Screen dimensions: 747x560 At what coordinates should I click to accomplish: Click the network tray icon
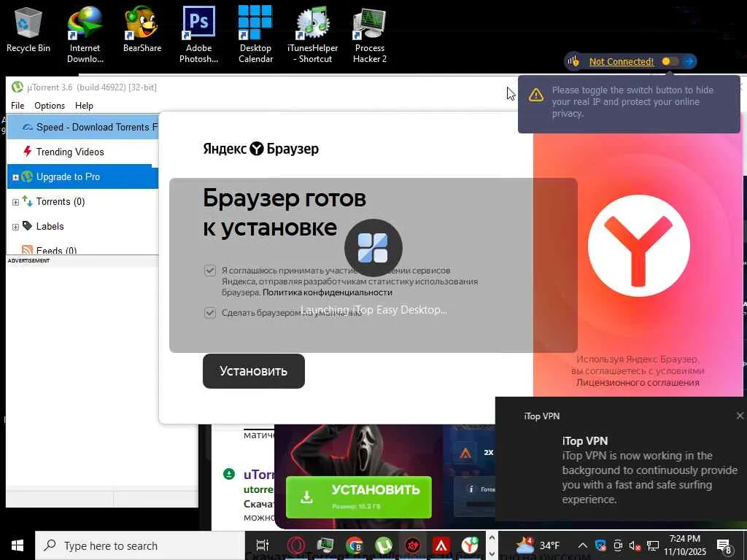point(653,545)
